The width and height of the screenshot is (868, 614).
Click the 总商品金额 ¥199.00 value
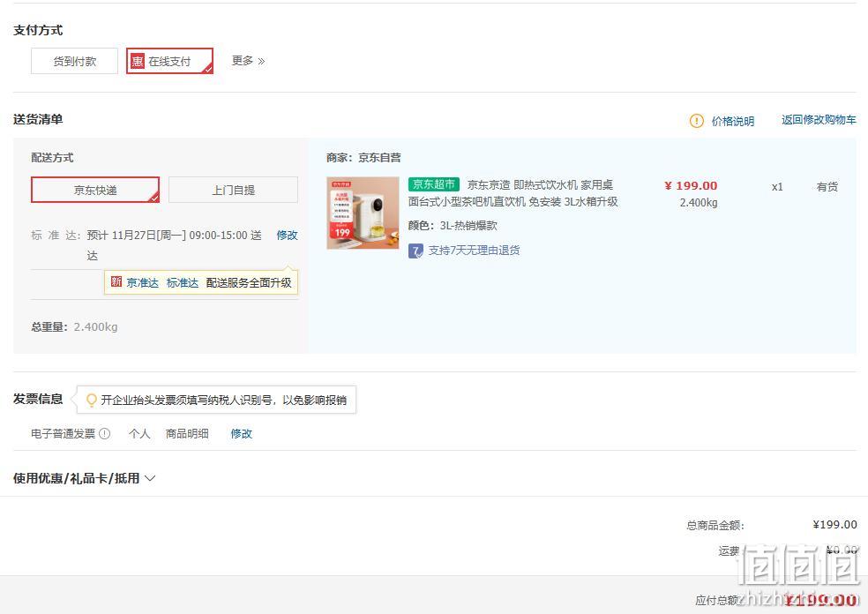click(x=834, y=524)
